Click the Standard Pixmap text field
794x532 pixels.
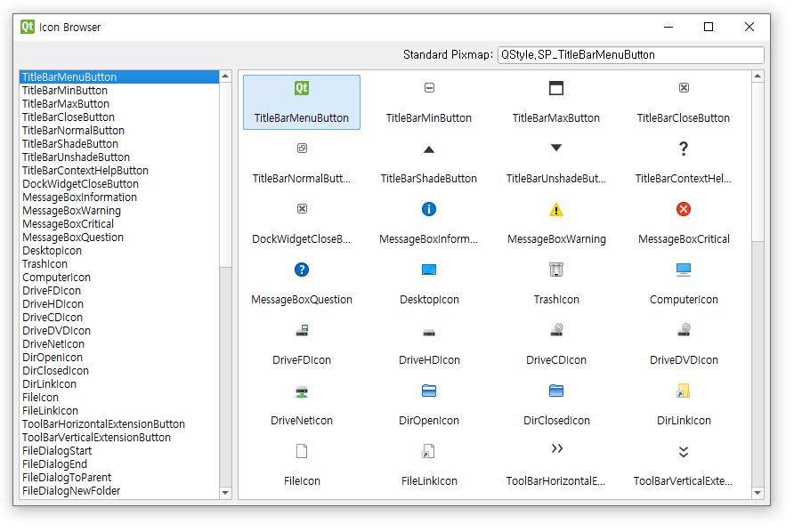[629, 54]
